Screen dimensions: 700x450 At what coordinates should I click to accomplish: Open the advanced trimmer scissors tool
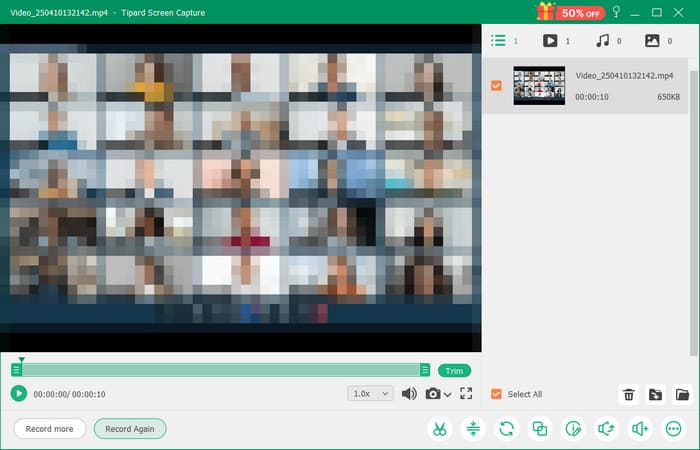click(x=438, y=429)
